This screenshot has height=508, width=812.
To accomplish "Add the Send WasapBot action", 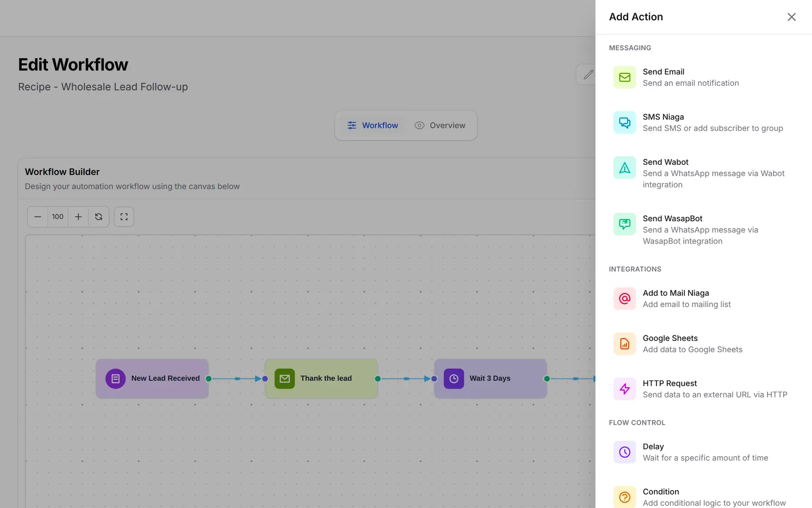I will coord(704,230).
